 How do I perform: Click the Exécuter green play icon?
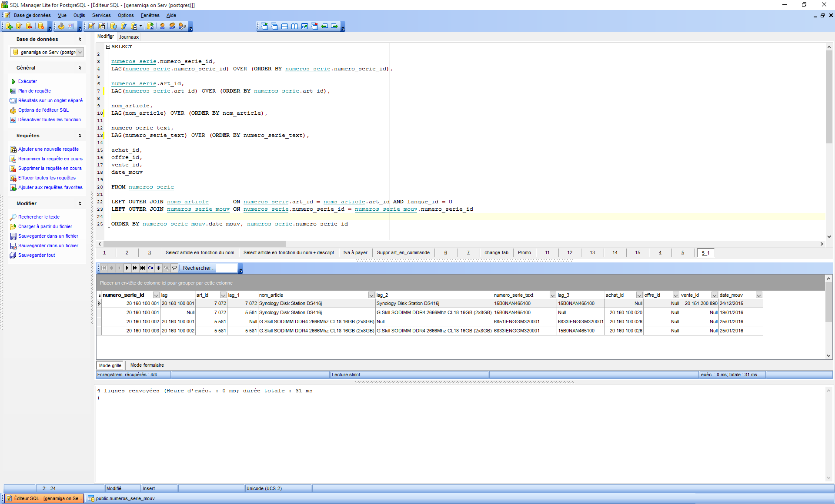point(13,81)
